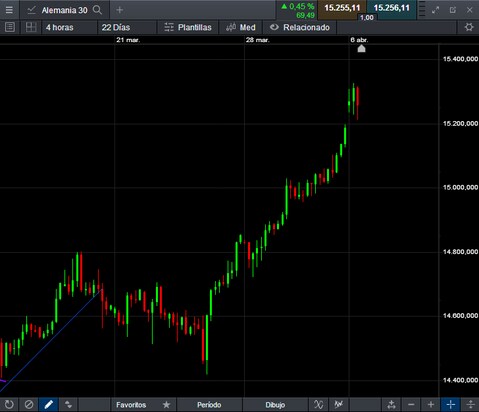
Task: Open the Plantillas templates menu
Action: point(188,27)
